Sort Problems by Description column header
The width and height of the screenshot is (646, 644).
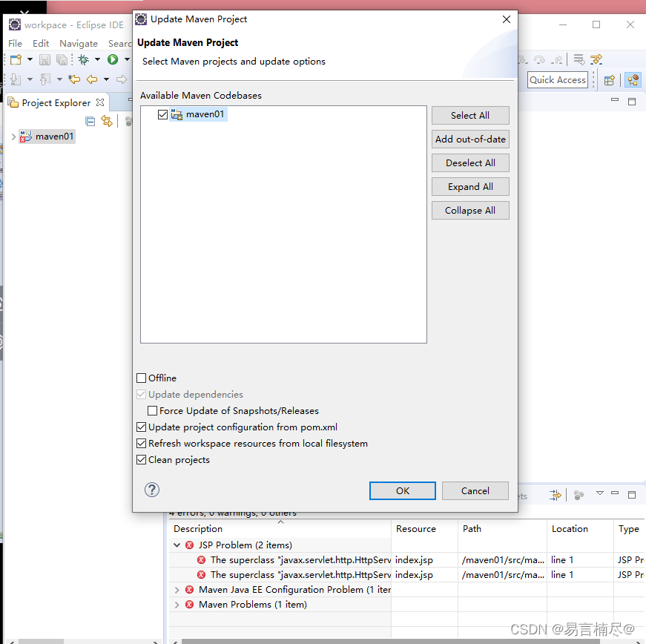280,529
